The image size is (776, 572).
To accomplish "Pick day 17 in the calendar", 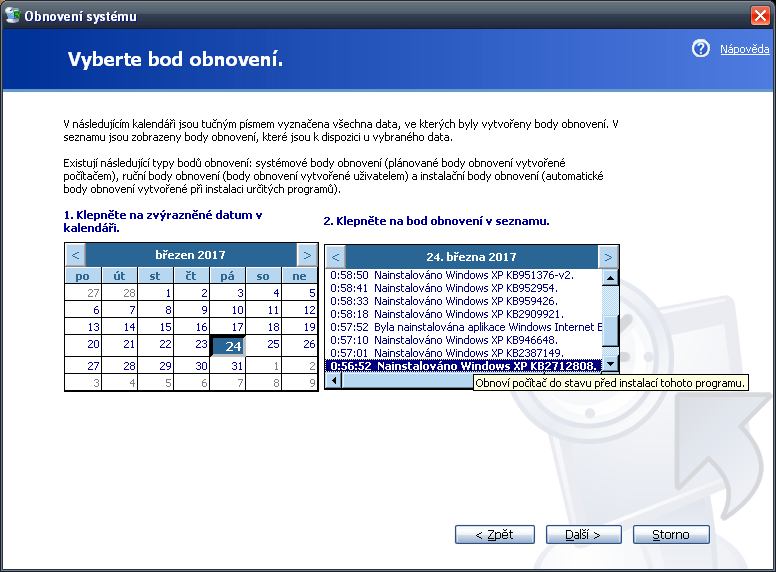I will pos(228,327).
